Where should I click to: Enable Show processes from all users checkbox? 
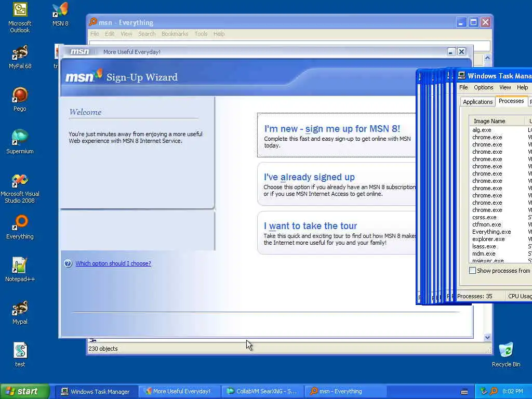(472, 270)
